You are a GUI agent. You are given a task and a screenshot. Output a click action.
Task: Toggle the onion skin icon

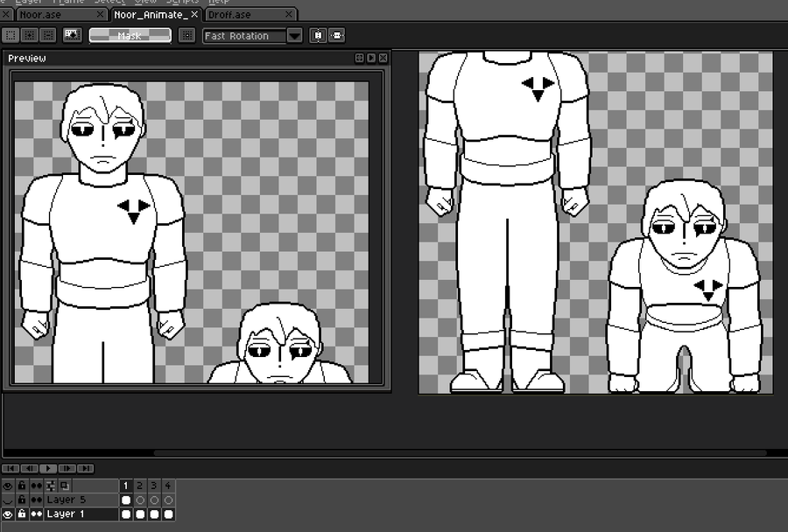pos(65,486)
